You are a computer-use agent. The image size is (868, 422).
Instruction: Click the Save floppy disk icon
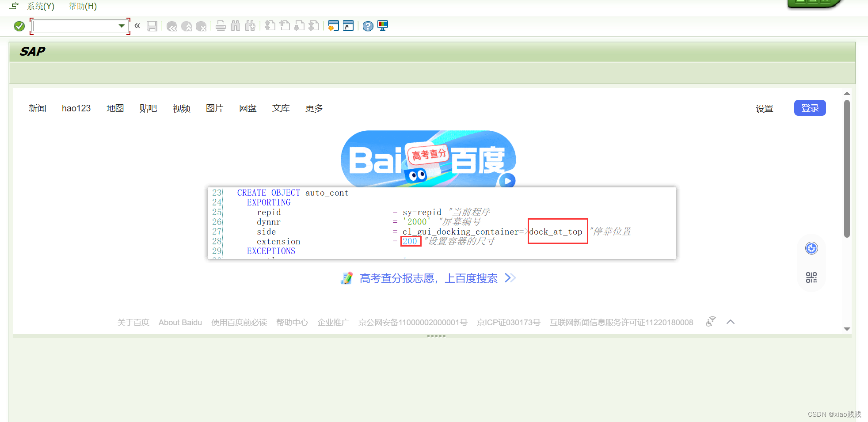(x=152, y=26)
